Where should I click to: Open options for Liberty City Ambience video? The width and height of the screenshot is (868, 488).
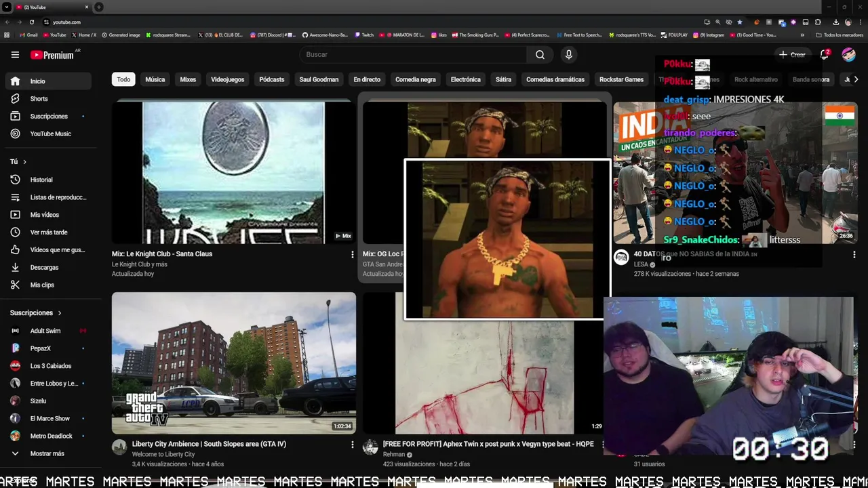pyautogui.click(x=352, y=445)
